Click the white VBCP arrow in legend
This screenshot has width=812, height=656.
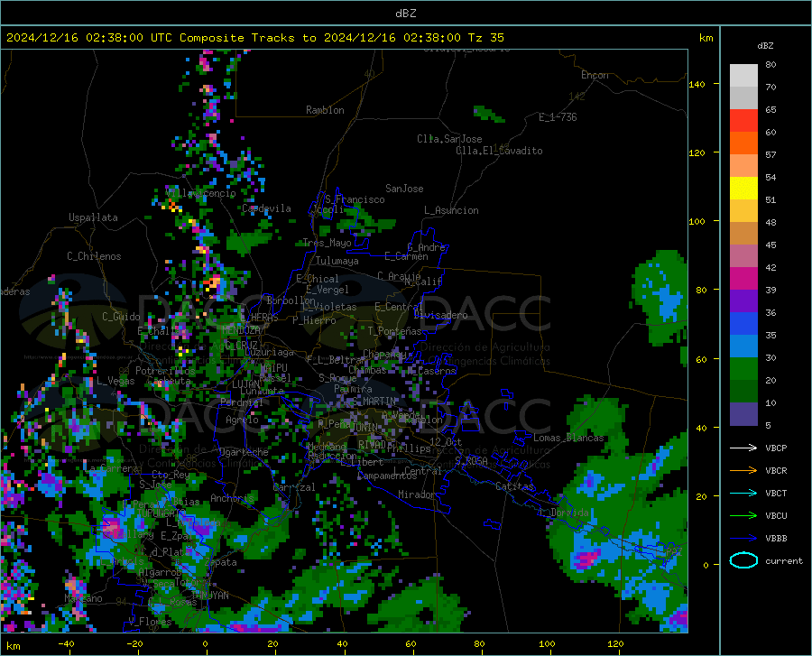click(x=743, y=448)
